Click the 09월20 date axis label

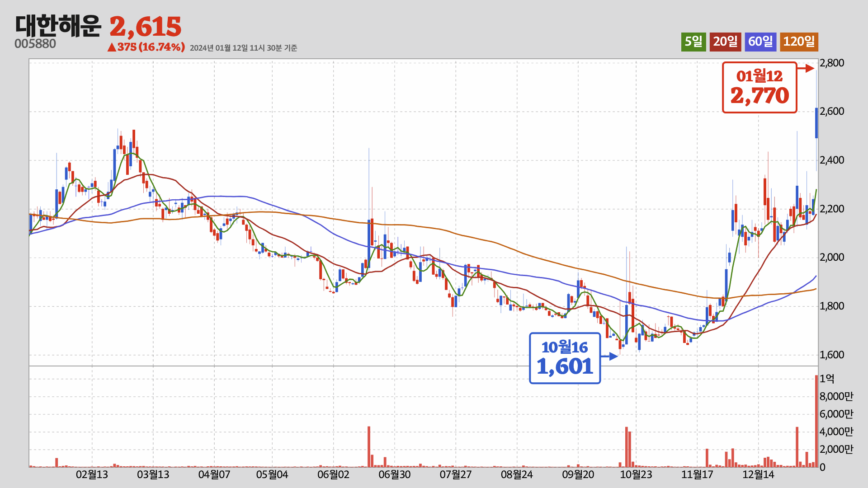click(578, 475)
